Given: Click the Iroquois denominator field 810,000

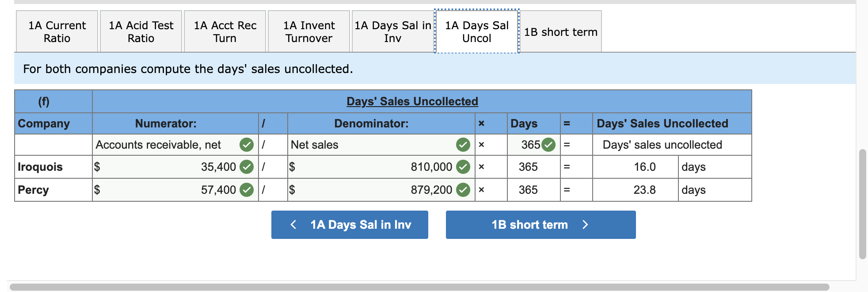Looking at the screenshot, I should [x=381, y=167].
